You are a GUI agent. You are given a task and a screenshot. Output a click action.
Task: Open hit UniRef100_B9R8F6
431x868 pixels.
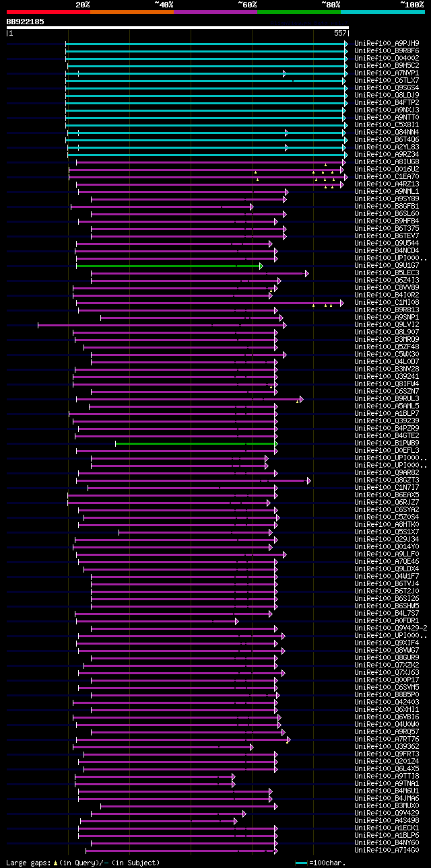(x=387, y=51)
